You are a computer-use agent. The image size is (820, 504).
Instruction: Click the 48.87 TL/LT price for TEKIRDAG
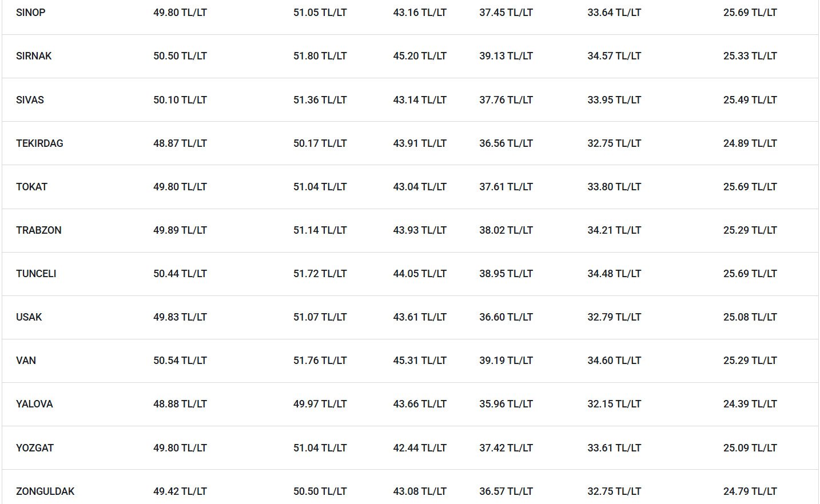[180, 143]
